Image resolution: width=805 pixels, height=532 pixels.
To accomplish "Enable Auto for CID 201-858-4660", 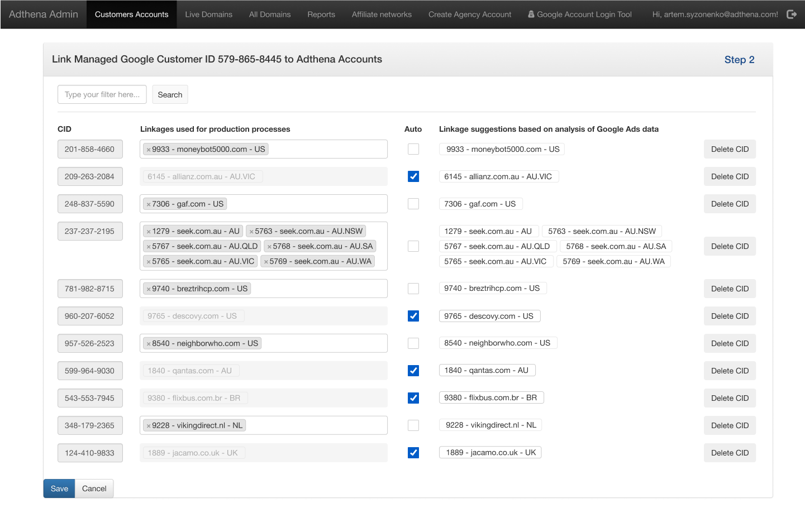I will [x=413, y=149].
